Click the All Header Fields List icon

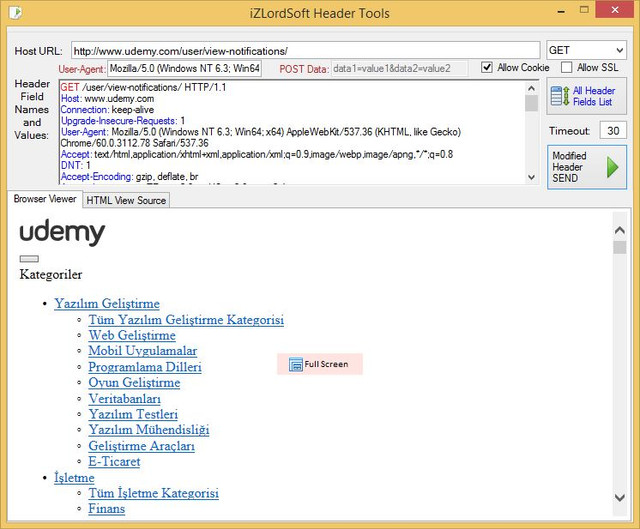(560, 96)
